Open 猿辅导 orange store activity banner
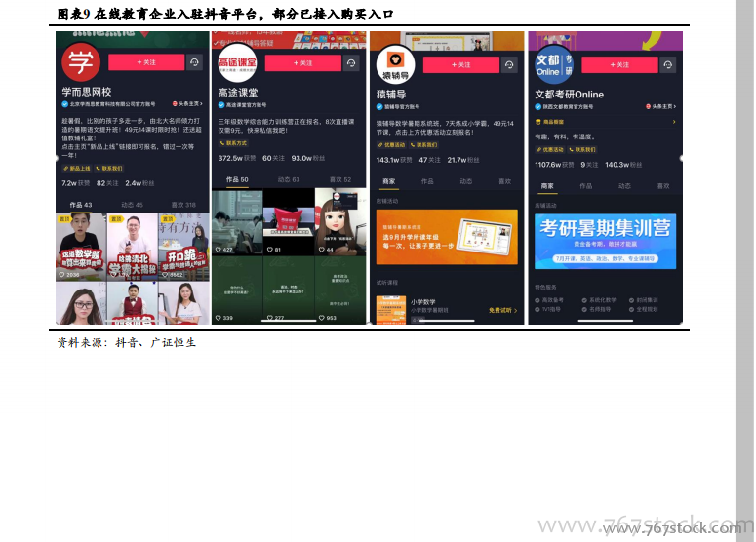The width and height of the screenshot is (756, 542). pos(447,237)
